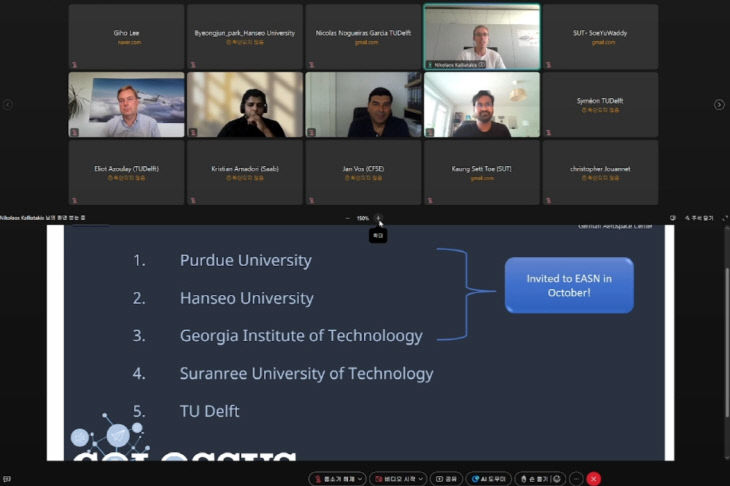
Task: Select the Nicolas Nogueiras Garcia TUDelft tile
Action: coord(363,37)
